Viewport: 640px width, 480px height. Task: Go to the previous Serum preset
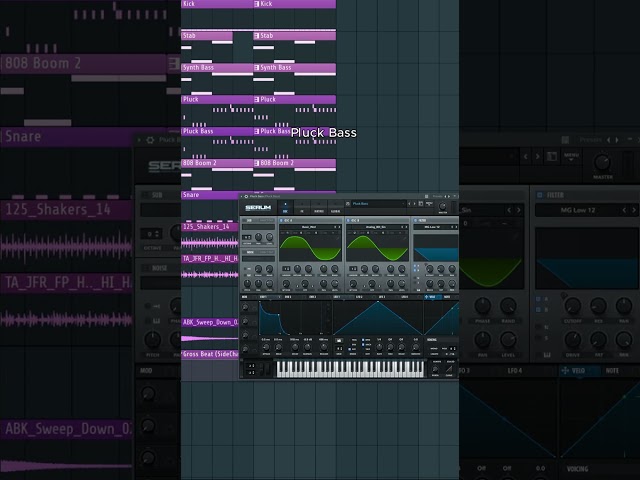point(409,204)
